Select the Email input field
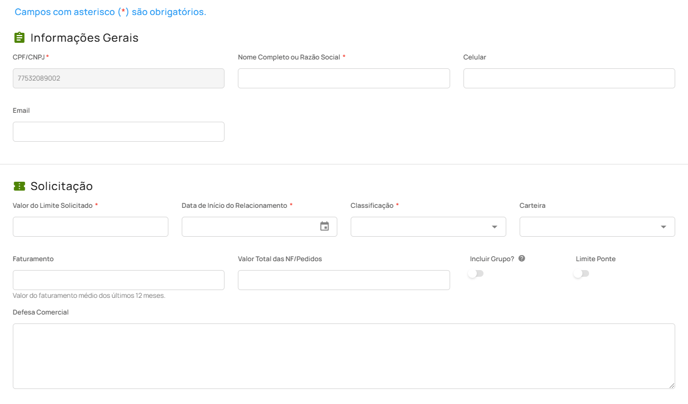The image size is (688, 404). [118, 132]
